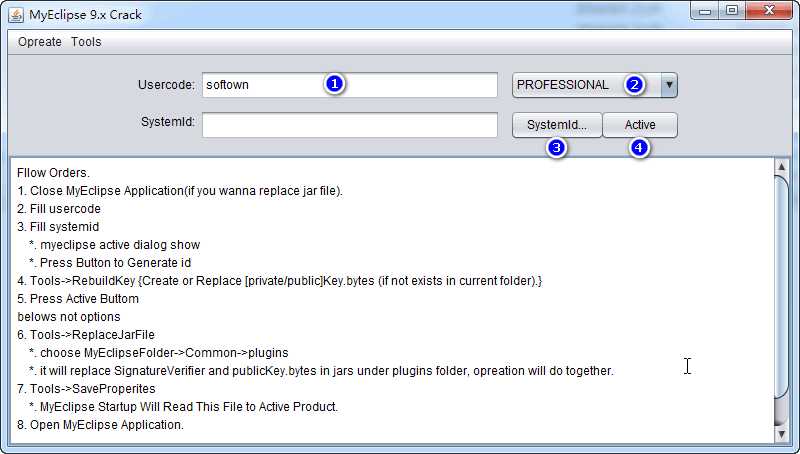Expand the PROFESSIONAL edition dropdown arrow
Screen dimensions: 800x454
point(669,85)
